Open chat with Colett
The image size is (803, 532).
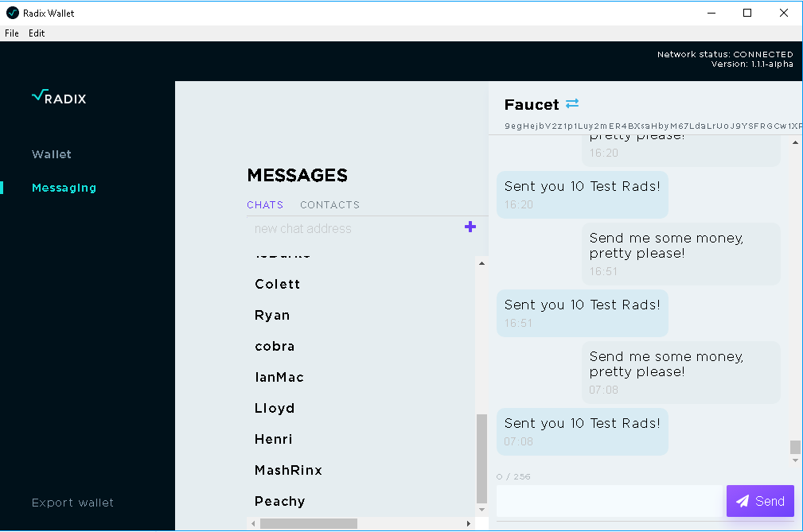(x=278, y=284)
